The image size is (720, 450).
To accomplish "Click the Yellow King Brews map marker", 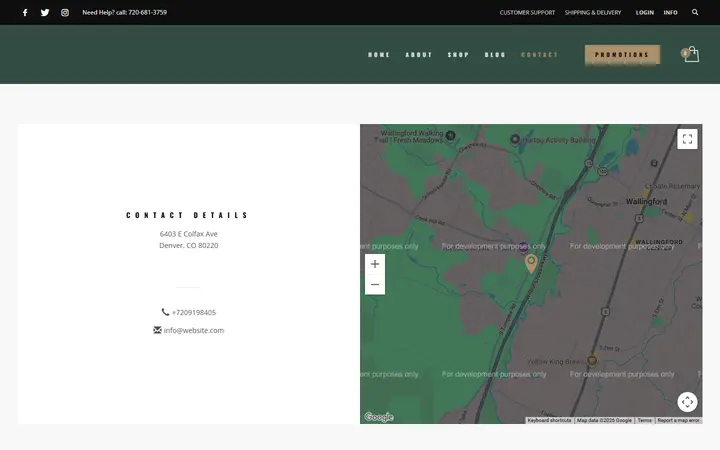I will [592, 360].
